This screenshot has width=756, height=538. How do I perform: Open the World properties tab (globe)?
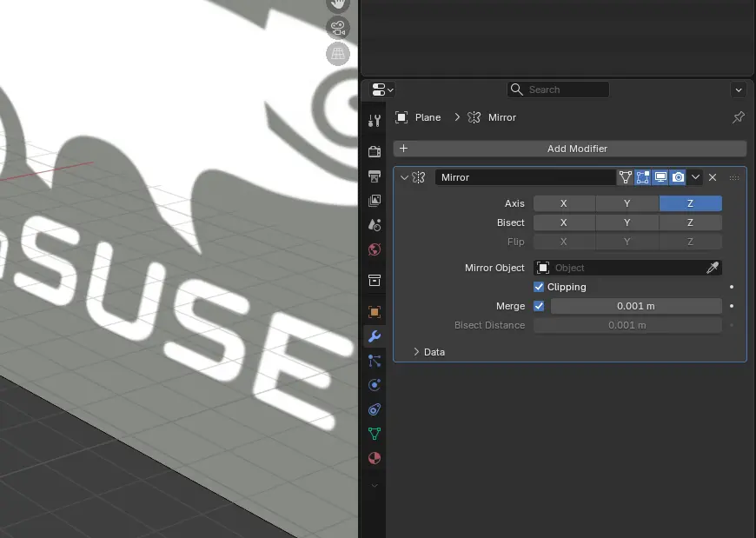374,249
